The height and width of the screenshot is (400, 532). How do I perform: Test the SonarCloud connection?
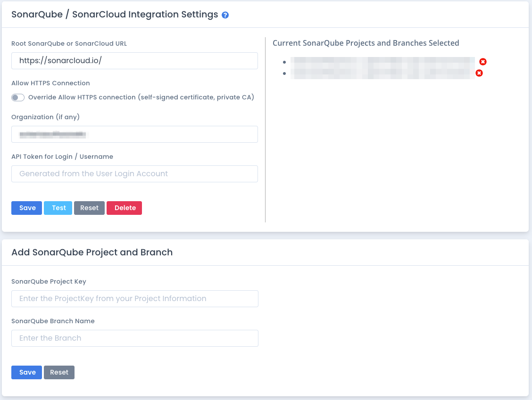click(58, 208)
